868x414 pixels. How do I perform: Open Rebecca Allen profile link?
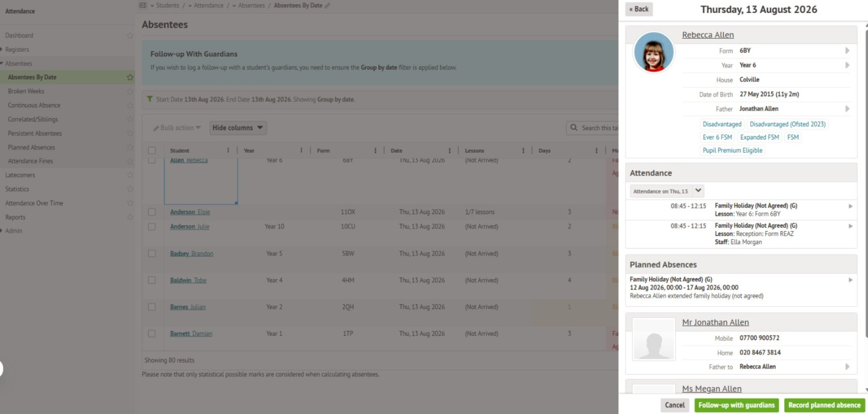tap(708, 35)
